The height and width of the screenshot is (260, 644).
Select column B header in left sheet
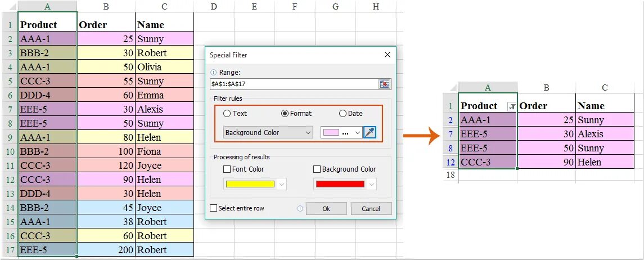point(106,6)
